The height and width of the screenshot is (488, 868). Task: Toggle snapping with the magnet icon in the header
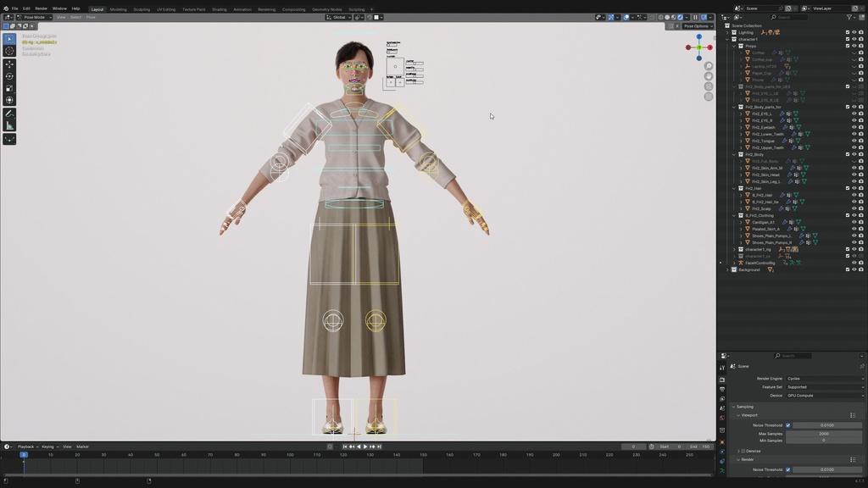click(611, 17)
